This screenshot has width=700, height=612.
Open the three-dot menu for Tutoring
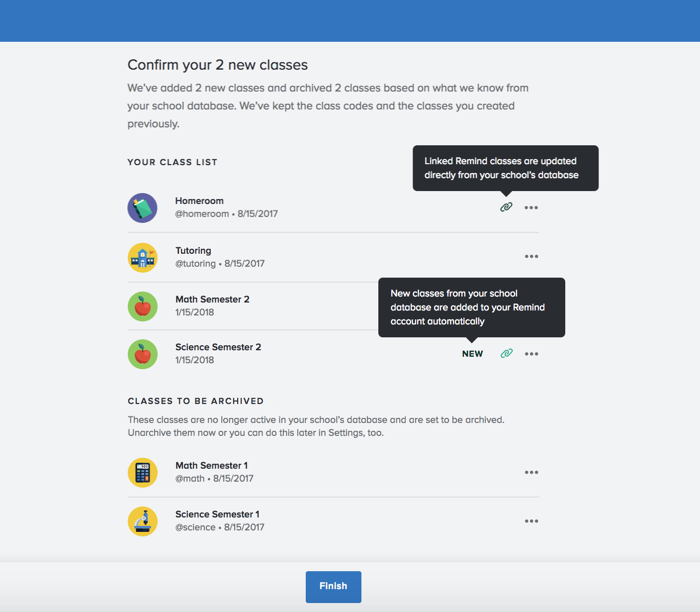[x=531, y=256]
